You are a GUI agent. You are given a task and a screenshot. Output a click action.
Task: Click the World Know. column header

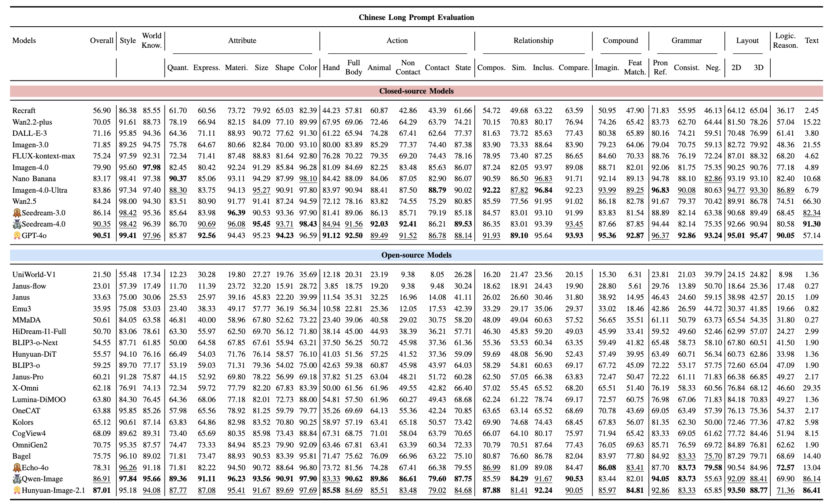point(151,41)
